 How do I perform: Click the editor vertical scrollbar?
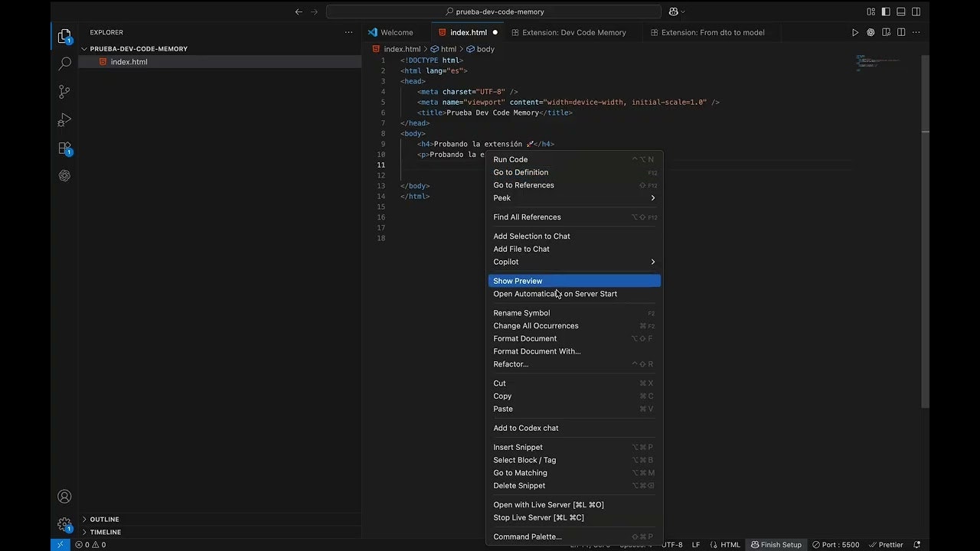click(x=926, y=230)
